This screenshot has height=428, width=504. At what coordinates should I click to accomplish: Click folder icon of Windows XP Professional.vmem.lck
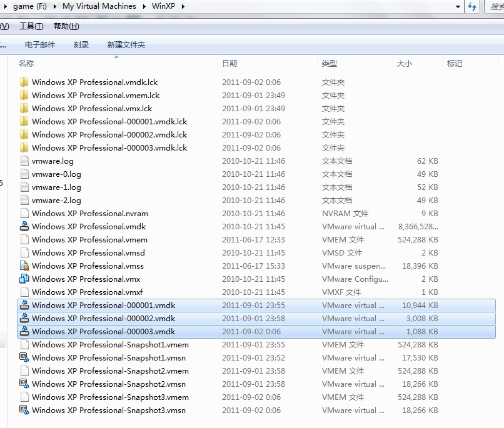[x=24, y=96]
